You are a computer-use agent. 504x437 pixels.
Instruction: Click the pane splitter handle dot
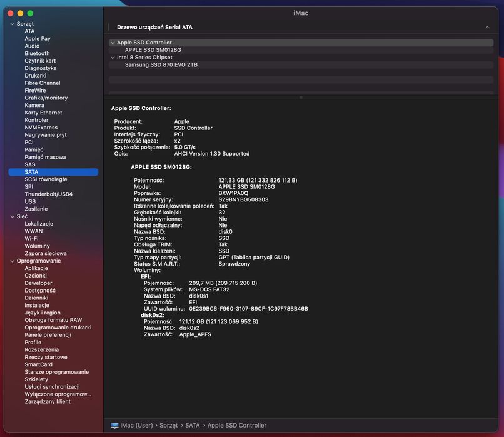click(x=301, y=97)
